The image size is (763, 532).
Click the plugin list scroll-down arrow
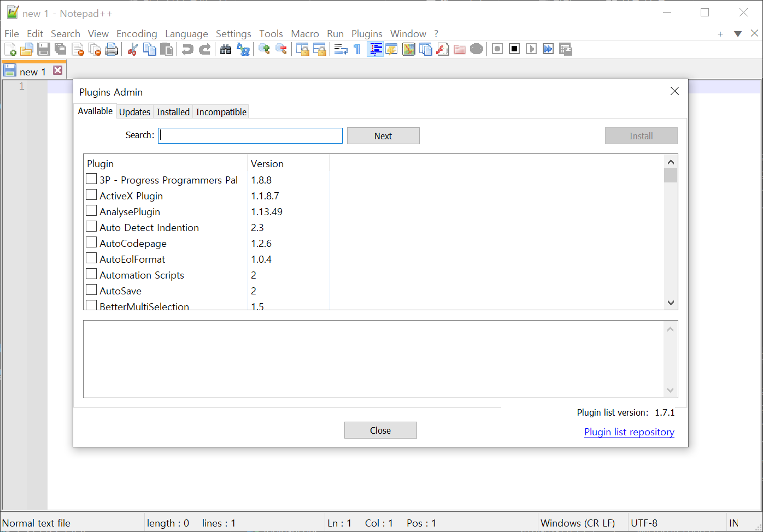tap(671, 303)
